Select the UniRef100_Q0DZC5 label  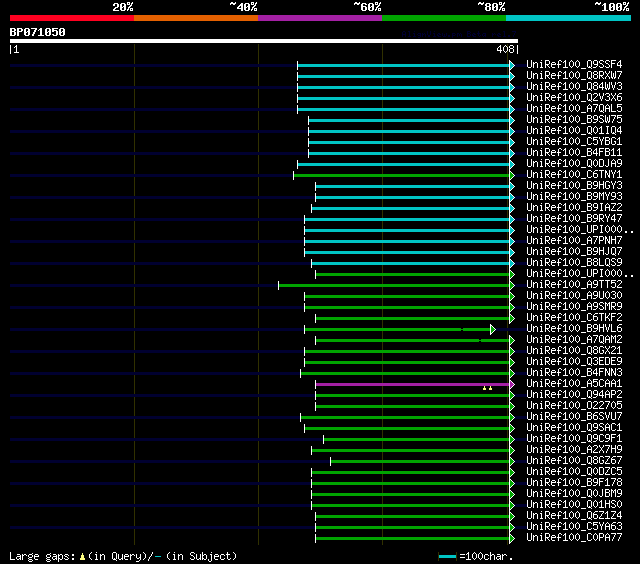(x=574, y=472)
